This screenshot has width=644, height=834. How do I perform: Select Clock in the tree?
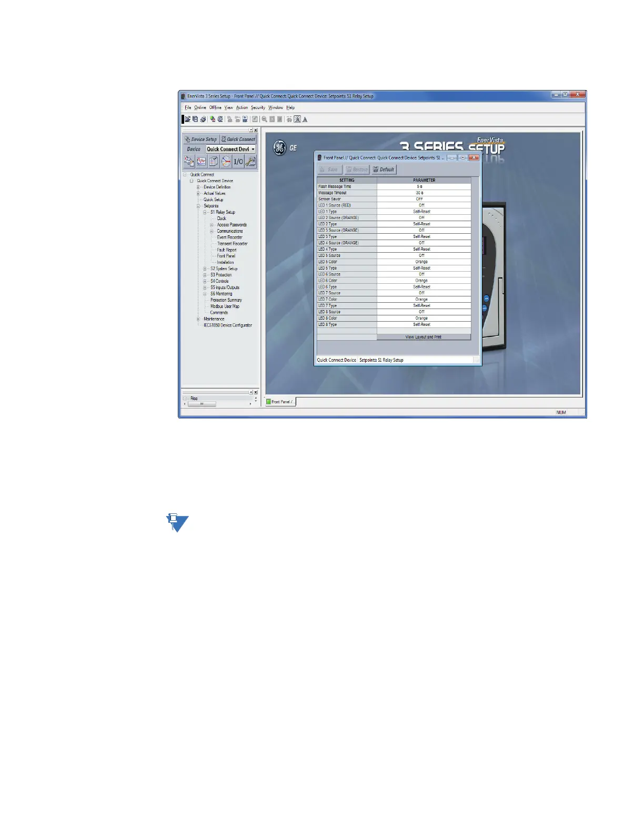(222, 219)
